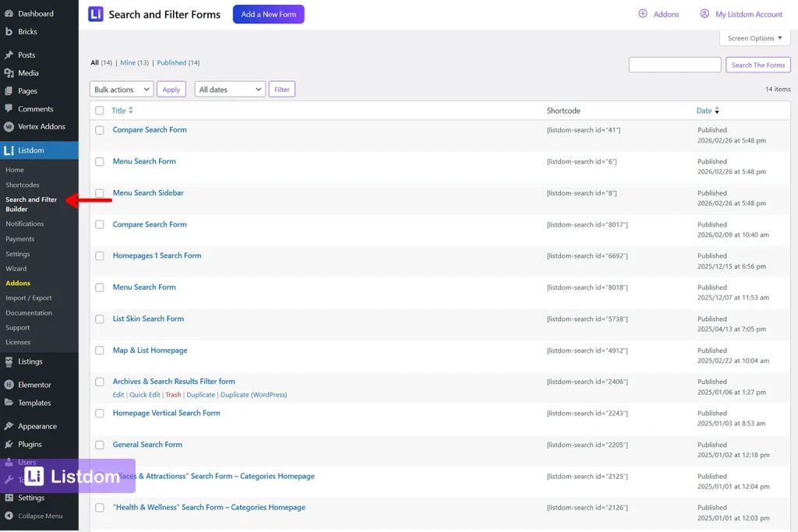Image resolution: width=798 pixels, height=532 pixels.
Task: Check the select-all checkbox in table header
Action: click(x=100, y=110)
